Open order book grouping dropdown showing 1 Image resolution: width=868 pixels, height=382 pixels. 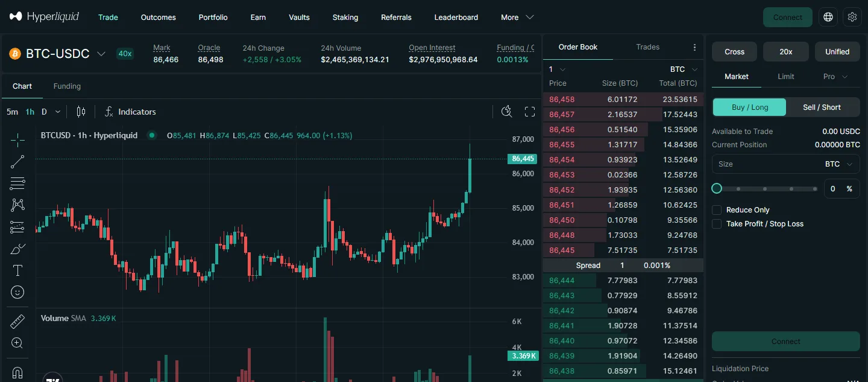(x=557, y=69)
